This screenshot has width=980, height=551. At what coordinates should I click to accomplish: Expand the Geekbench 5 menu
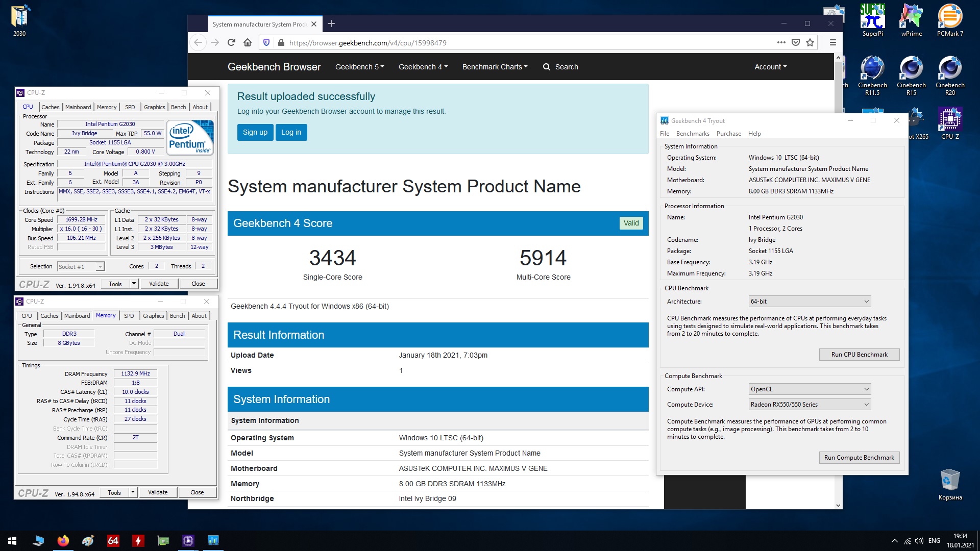point(359,67)
